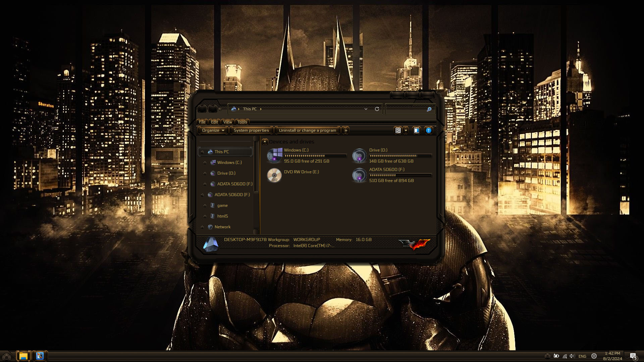This screenshot has width=644, height=362.
Task: Collapse the Devices and drives group
Action: click(265, 142)
